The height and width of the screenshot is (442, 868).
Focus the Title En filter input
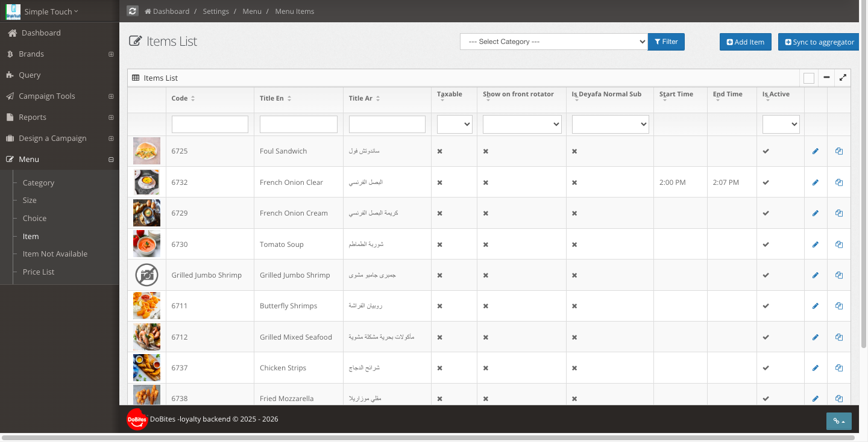298,125
